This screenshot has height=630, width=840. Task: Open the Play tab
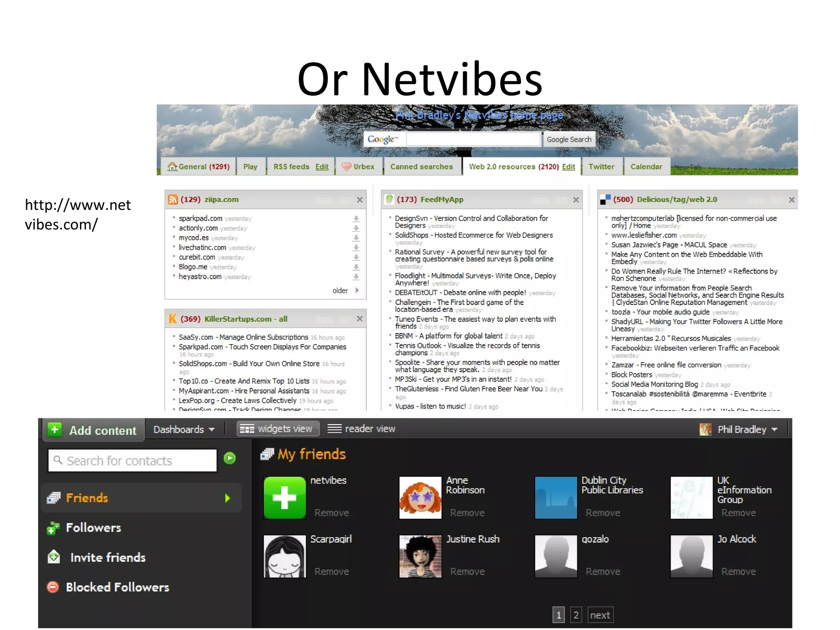pyautogui.click(x=250, y=167)
